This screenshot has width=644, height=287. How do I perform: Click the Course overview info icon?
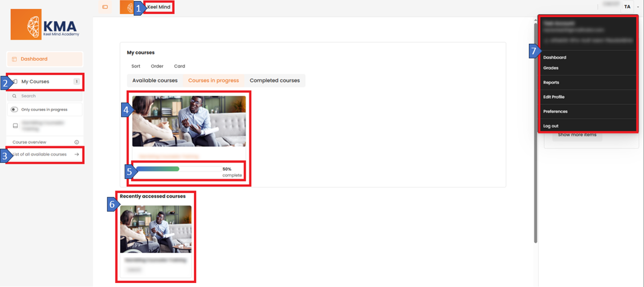[x=77, y=142]
